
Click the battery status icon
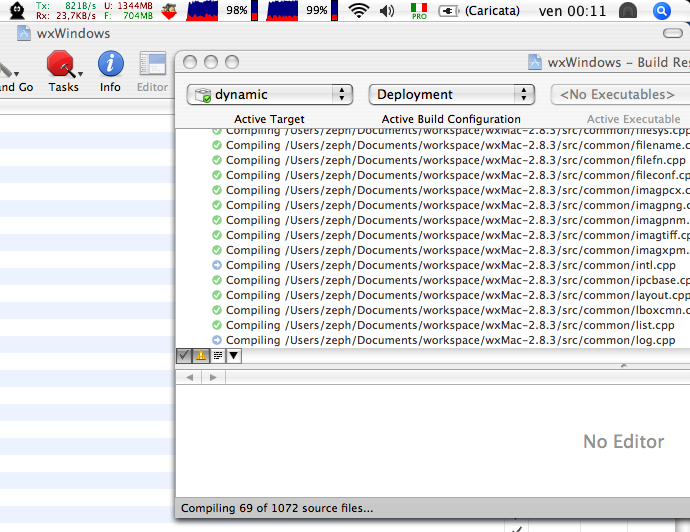[x=450, y=11]
